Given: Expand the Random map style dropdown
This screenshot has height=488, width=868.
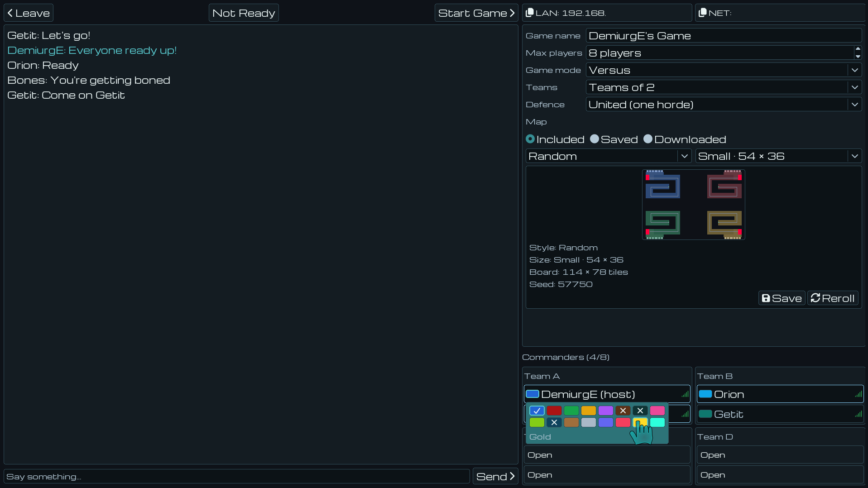Looking at the screenshot, I should coord(609,156).
